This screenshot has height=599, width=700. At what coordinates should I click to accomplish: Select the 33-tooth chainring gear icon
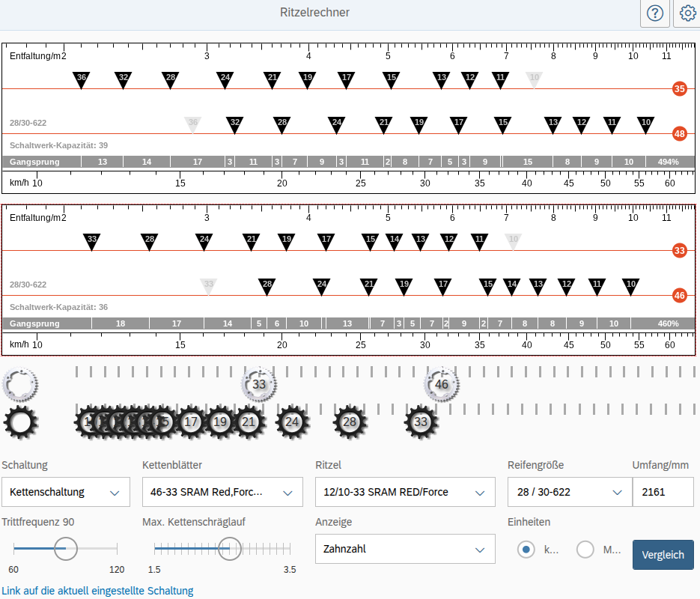click(259, 384)
